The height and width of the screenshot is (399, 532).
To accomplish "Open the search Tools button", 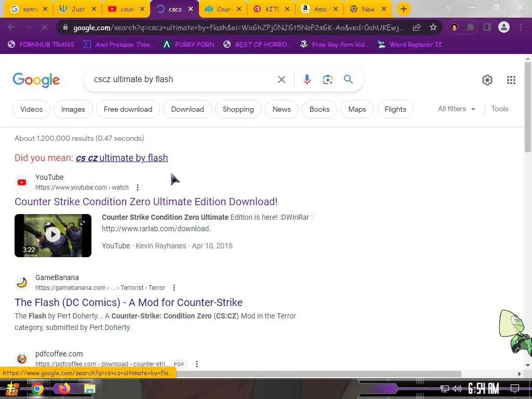I will 500,109.
